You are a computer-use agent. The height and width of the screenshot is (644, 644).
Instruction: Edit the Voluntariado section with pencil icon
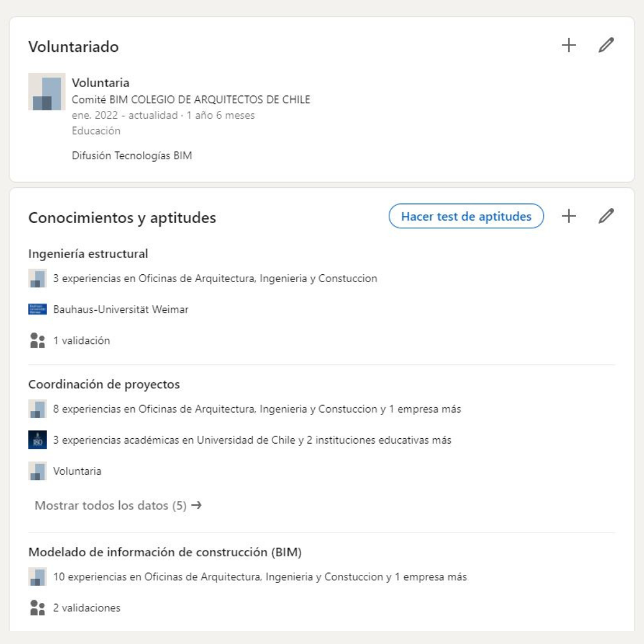[x=606, y=45]
